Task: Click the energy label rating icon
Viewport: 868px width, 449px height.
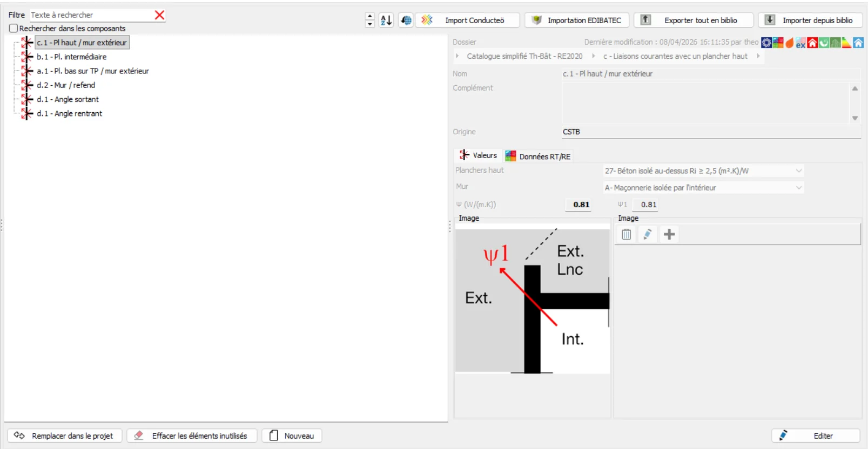Action: (846, 43)
